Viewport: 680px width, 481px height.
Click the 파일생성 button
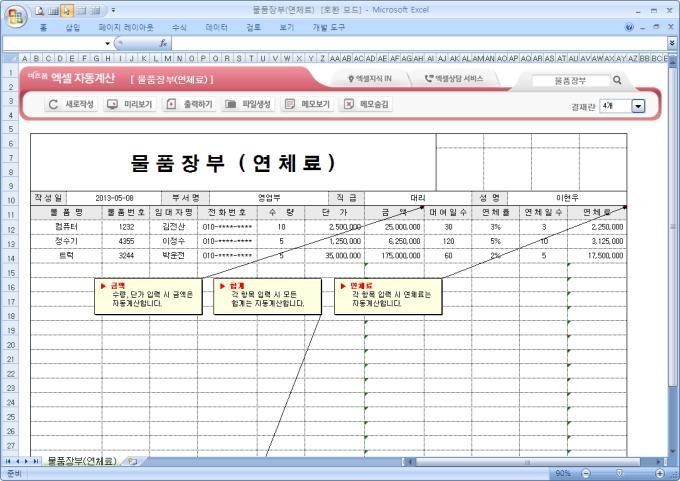248,104
